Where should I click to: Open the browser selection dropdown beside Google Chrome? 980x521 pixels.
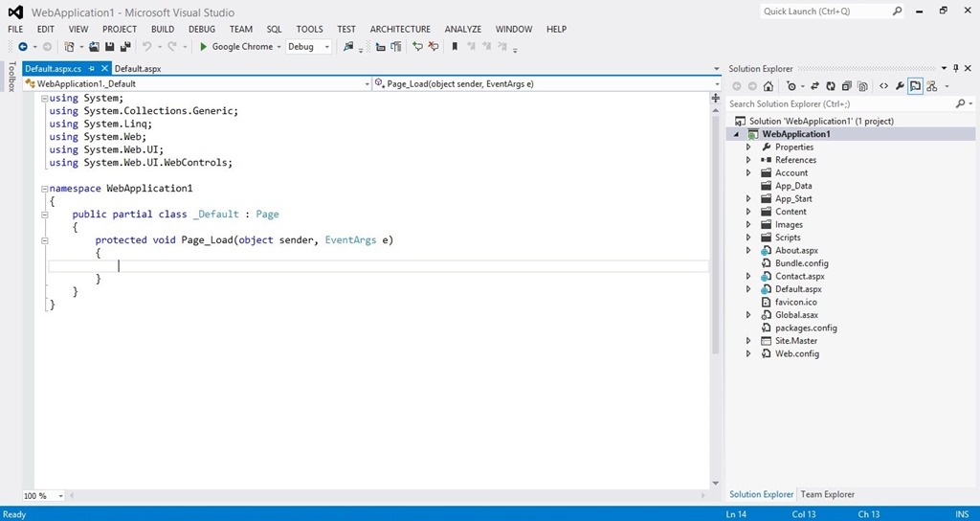coord(278,47)
